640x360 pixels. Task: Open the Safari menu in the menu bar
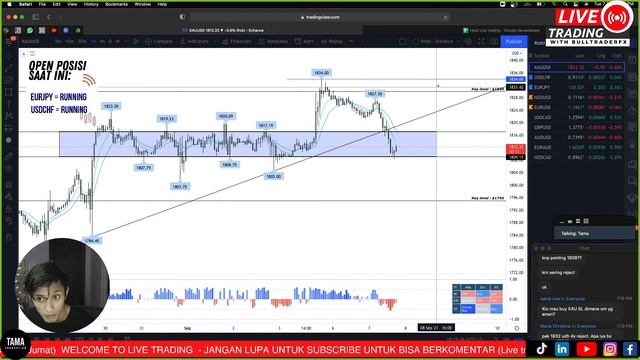tap(25, 4)
